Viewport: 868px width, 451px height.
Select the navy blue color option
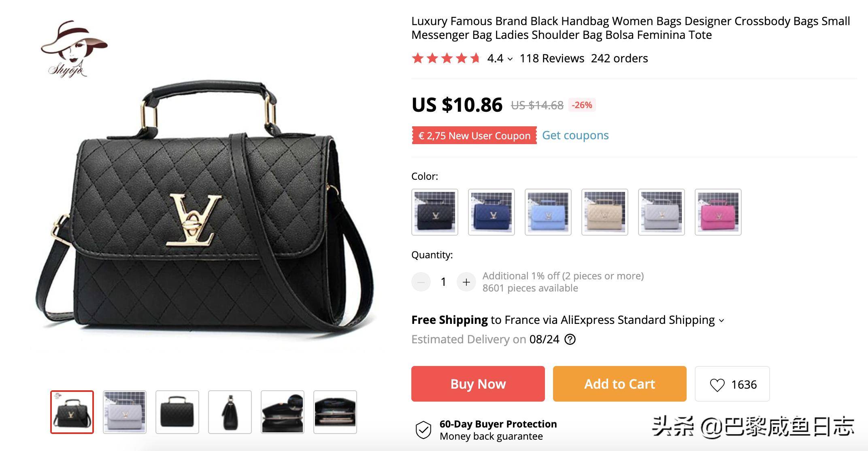tap(491, 212)
